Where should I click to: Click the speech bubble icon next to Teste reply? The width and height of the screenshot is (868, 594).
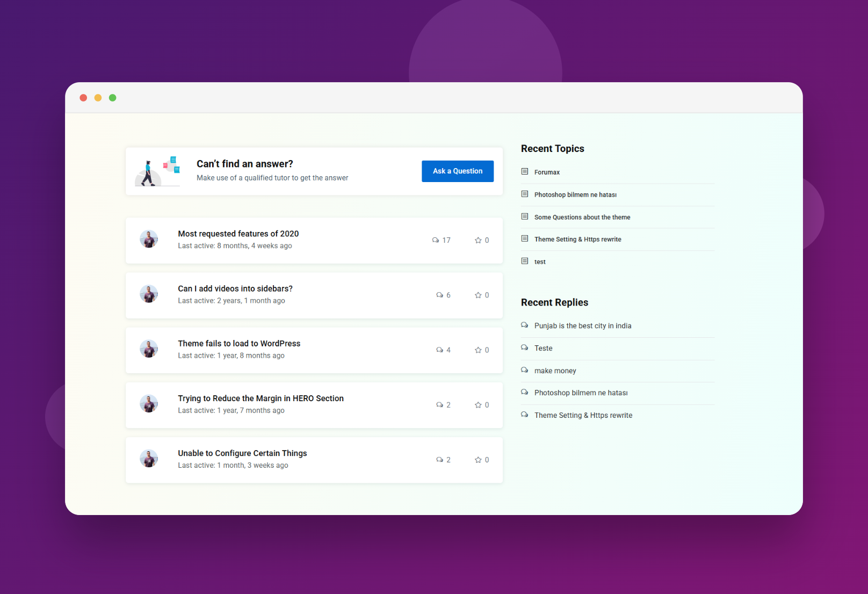[525, 347]
